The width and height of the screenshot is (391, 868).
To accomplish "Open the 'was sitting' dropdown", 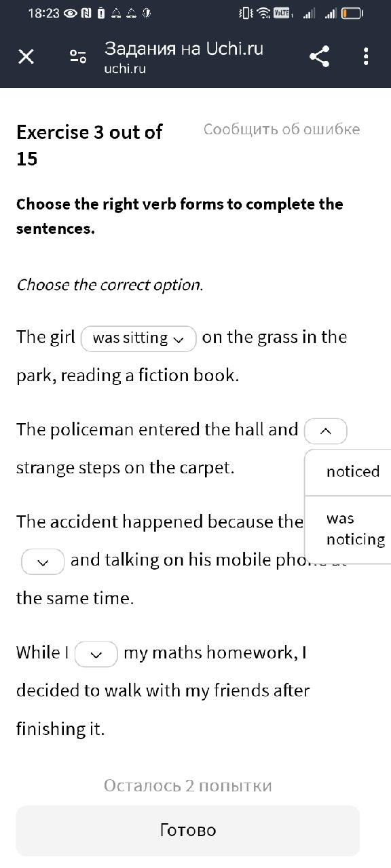I will (x=138, y=338).
